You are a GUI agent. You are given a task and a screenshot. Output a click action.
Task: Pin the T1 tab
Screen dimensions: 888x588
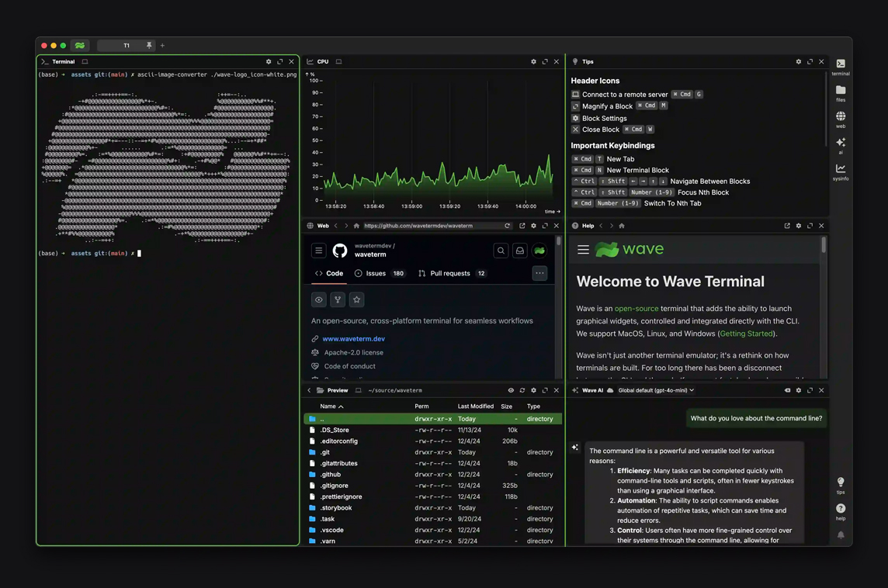tap(149, 45)
